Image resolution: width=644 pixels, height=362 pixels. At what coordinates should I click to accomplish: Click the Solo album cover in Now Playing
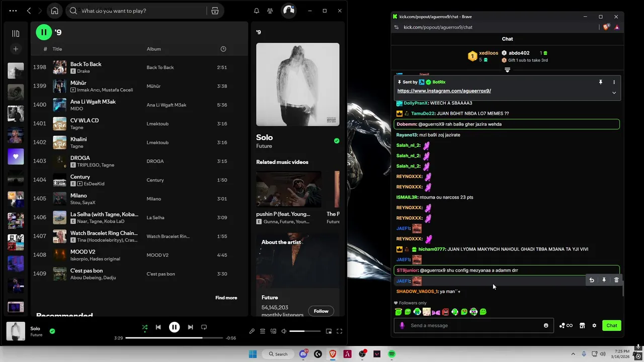point(298,84)
